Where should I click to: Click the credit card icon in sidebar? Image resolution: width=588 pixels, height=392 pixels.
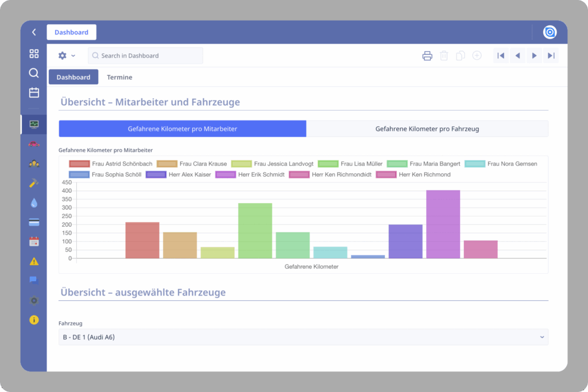[34, 222]
